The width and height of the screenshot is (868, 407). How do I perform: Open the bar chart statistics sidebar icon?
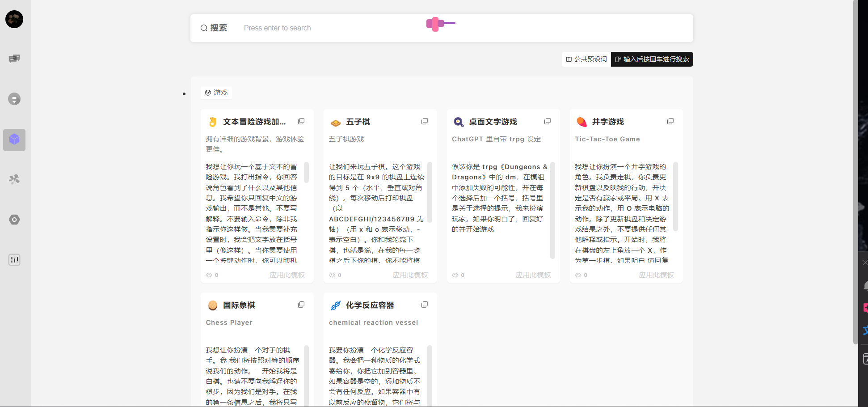point(14,260)
